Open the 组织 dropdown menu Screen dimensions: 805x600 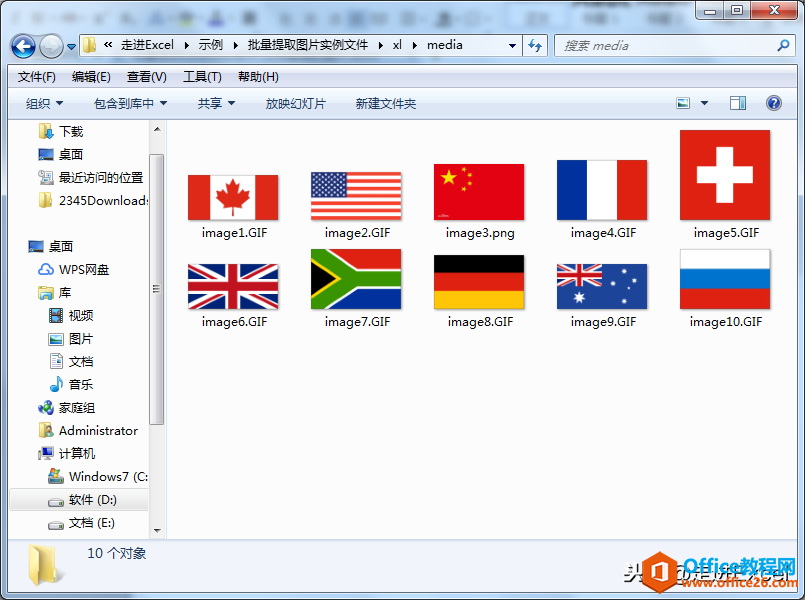(45, 104)
